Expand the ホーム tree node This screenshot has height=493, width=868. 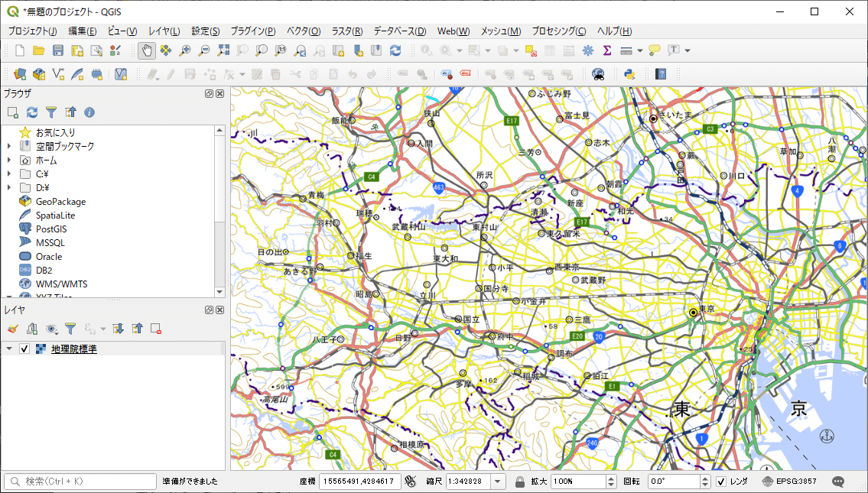(x=9, y=160)
